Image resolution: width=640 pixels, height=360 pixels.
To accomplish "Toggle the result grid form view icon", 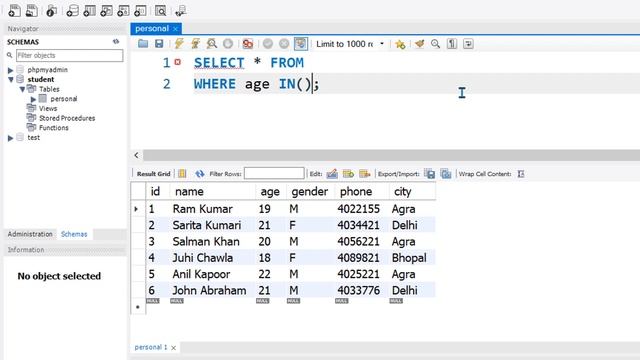I will 182,174.
